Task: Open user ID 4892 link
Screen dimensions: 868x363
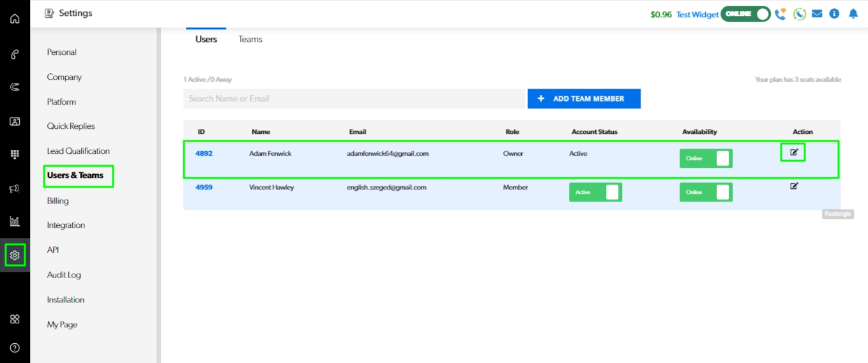Action: [204, 154]
